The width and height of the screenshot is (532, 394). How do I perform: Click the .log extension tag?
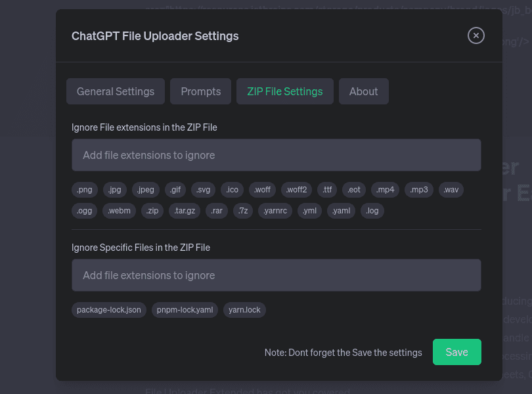click(x=372, y=211)
